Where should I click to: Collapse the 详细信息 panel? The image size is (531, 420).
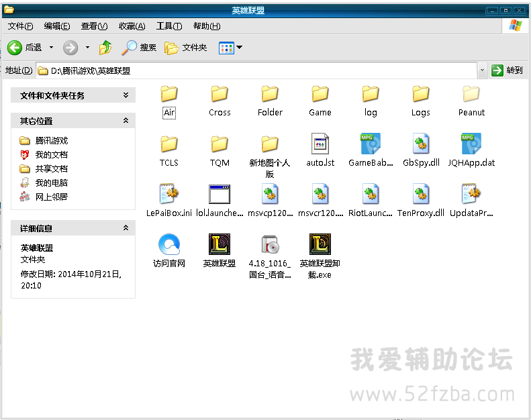(x=126, y=228)
